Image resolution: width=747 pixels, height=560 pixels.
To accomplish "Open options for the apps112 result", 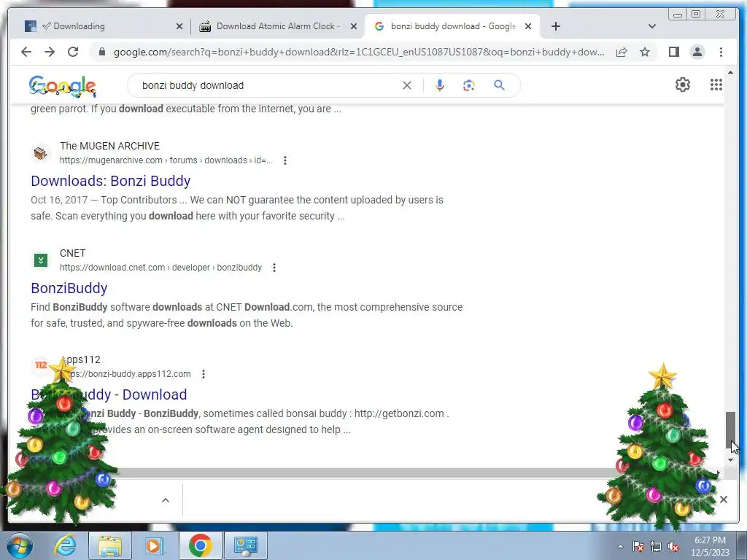I will pos(204,374).
